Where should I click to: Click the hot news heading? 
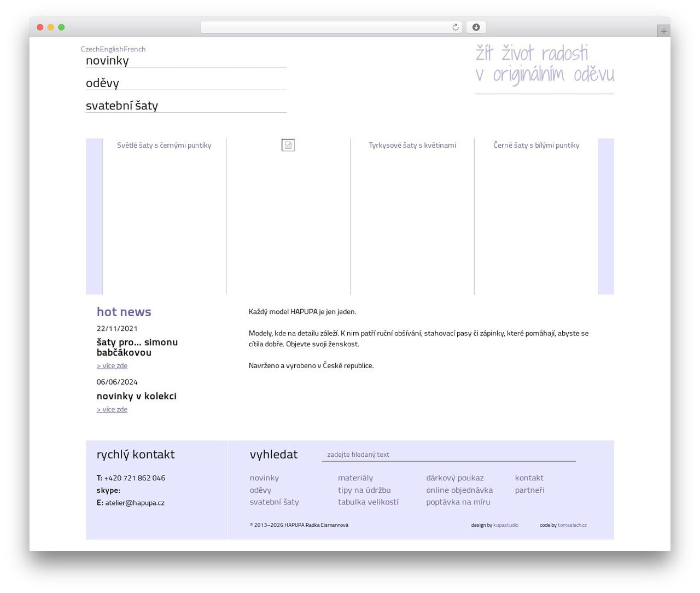(124, 311)
